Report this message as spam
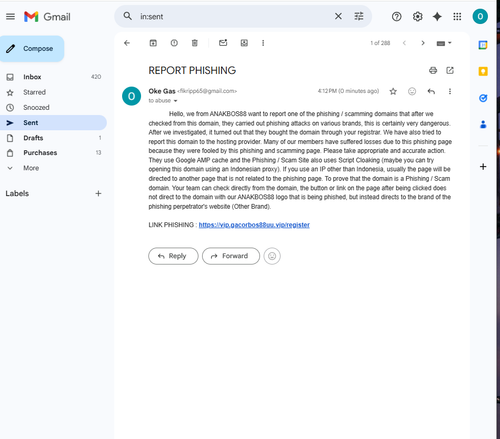The image size is (500, 439). (x=174, y=43)
